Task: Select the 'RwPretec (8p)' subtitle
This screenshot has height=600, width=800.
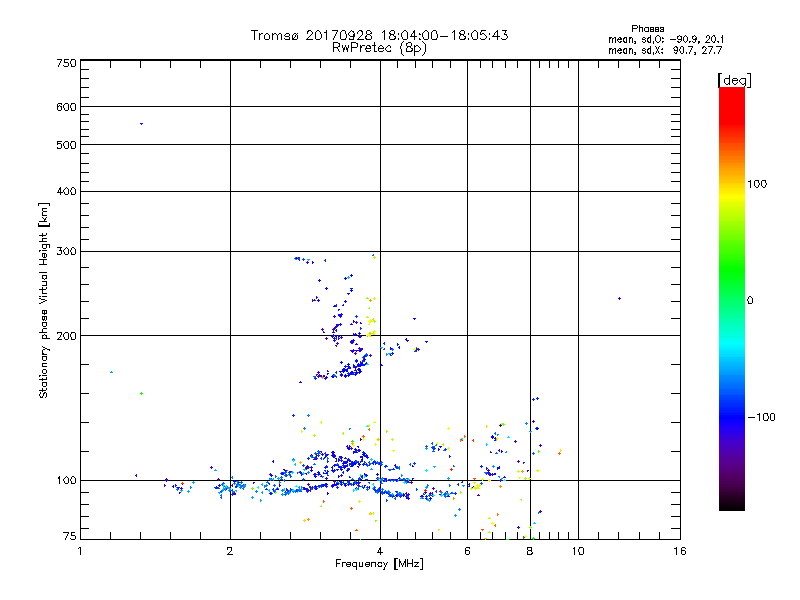Action: point(379,48)
